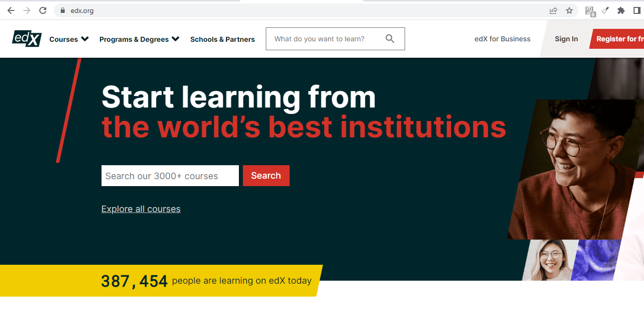Open the extension icon with the 0 badge
The width and height of the screenshot is (644, 317).
click(x=590, y=11)
